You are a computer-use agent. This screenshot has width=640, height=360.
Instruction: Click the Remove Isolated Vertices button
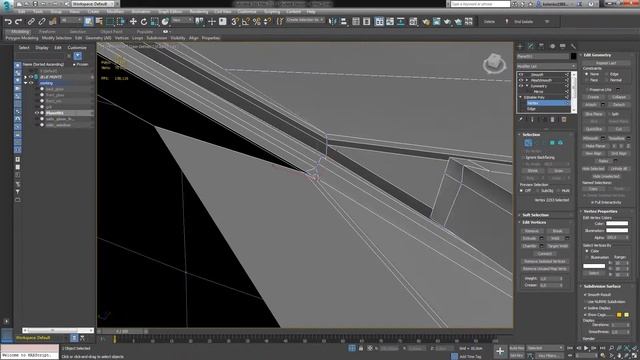coord(544,261)
